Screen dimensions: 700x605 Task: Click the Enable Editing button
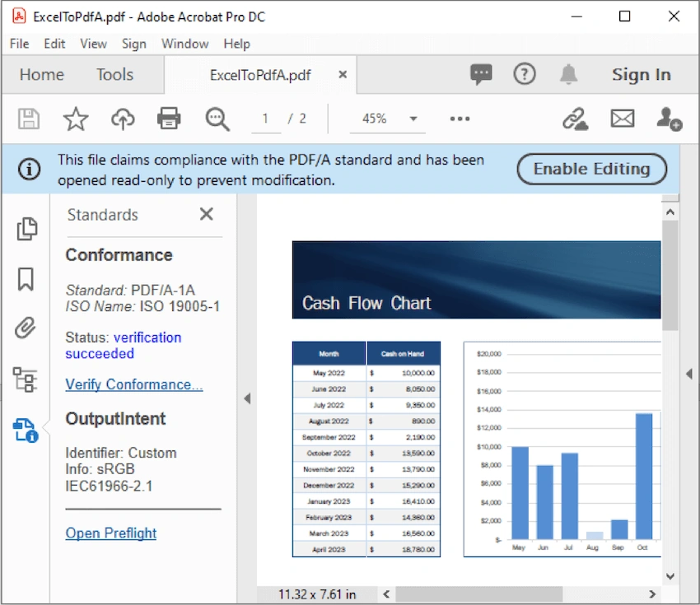pyautogui.click(x=592, y=169)
